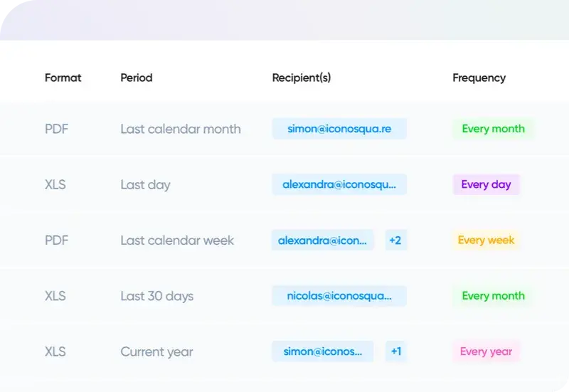Click the alexandra@iconosqu... recipient chip in XLS row
Screen dimensions: 569x392
(339, 184)
